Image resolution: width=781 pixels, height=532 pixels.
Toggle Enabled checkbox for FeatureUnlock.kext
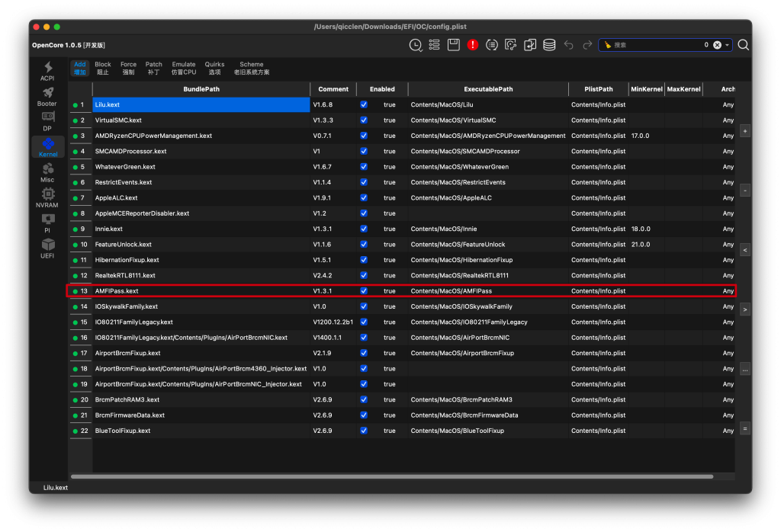pos(364,245)
